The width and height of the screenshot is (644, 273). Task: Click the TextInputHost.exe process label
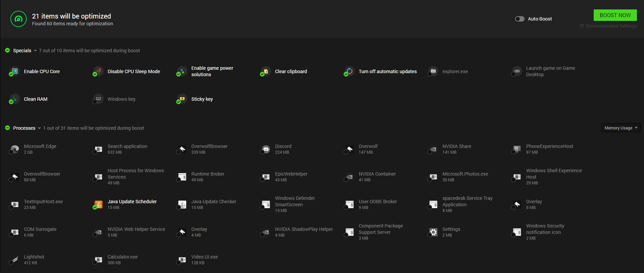(x=43, y=202)
